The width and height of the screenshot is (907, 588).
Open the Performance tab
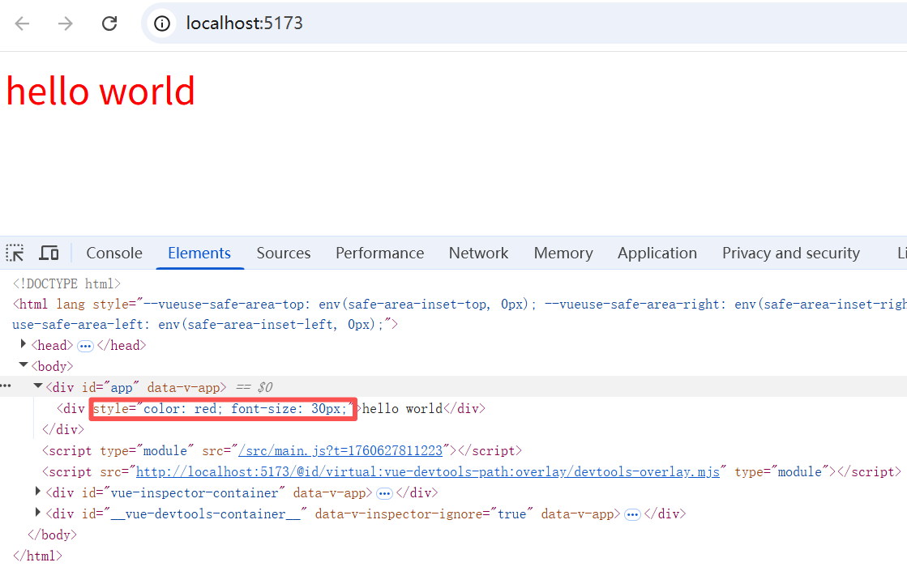click(x=379, y=254)
